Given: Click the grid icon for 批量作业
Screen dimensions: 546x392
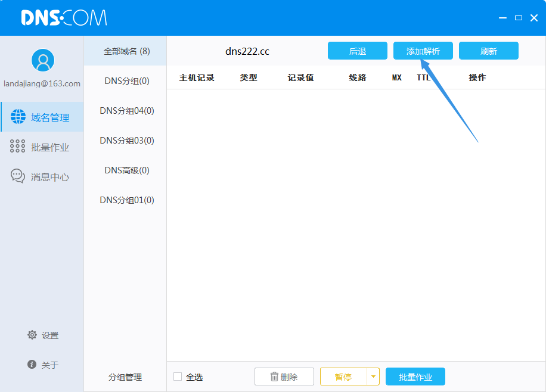Looking at the screenshot, I should (18, 147).
